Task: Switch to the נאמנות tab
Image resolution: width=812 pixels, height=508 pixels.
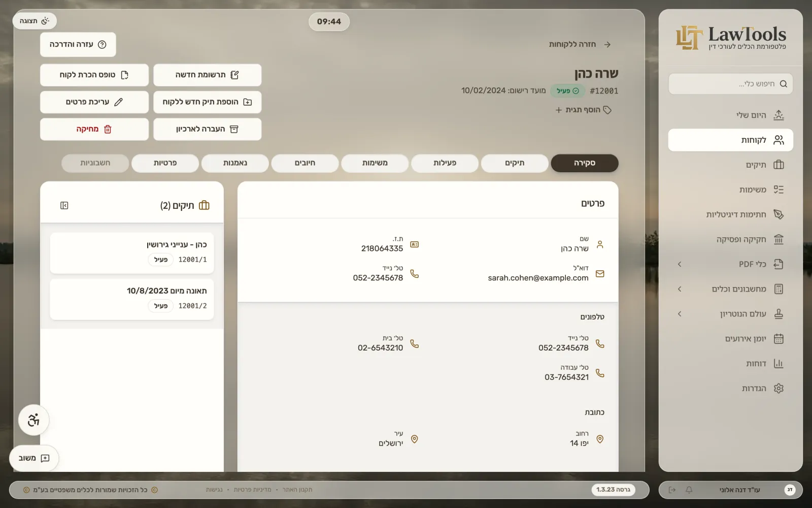Action: pyautogui.click(x=235, y=163)
